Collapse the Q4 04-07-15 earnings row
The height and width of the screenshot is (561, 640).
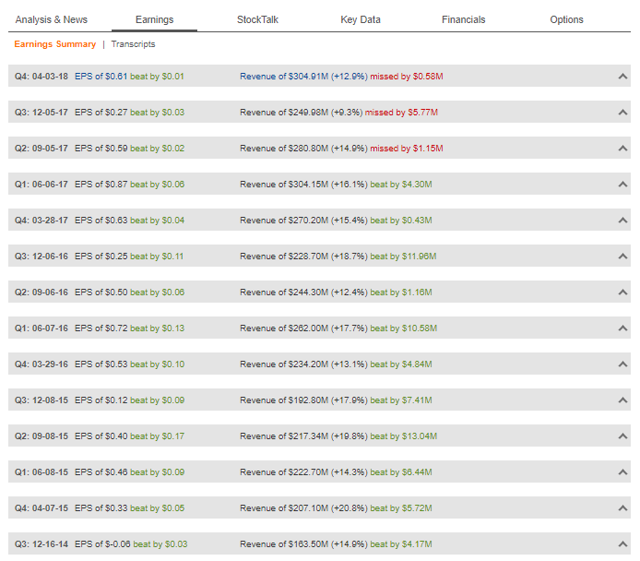coord(622,508)
